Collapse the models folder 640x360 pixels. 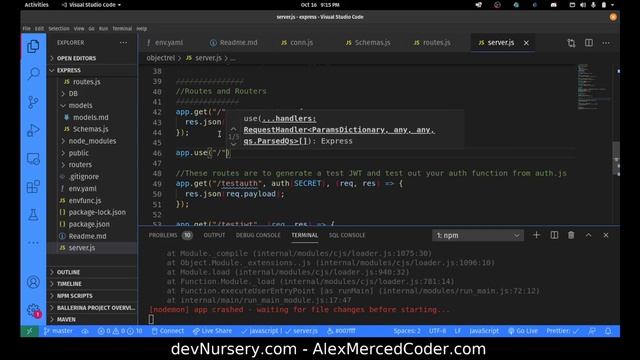pyautogui.click(x=92, y=105)
